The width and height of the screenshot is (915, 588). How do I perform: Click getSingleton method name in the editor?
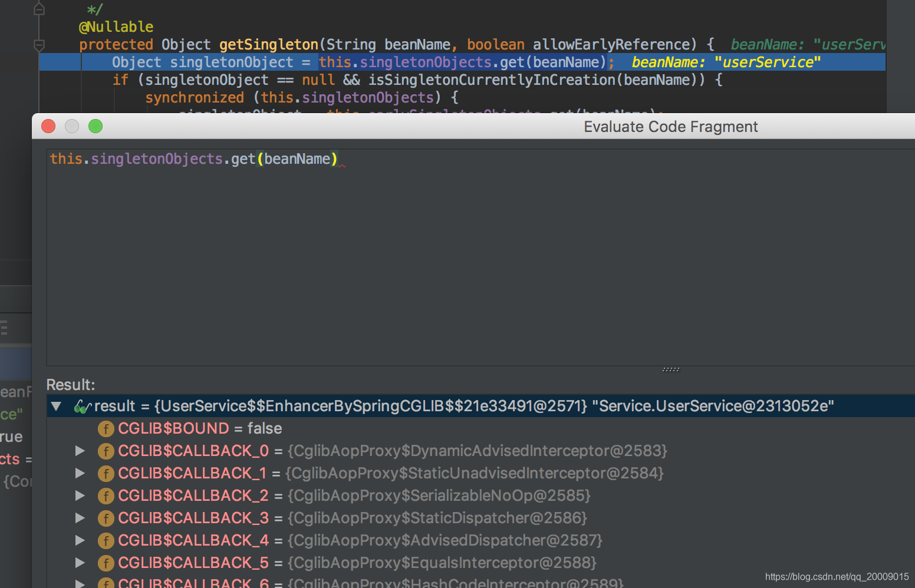click(x=269, y=44)
